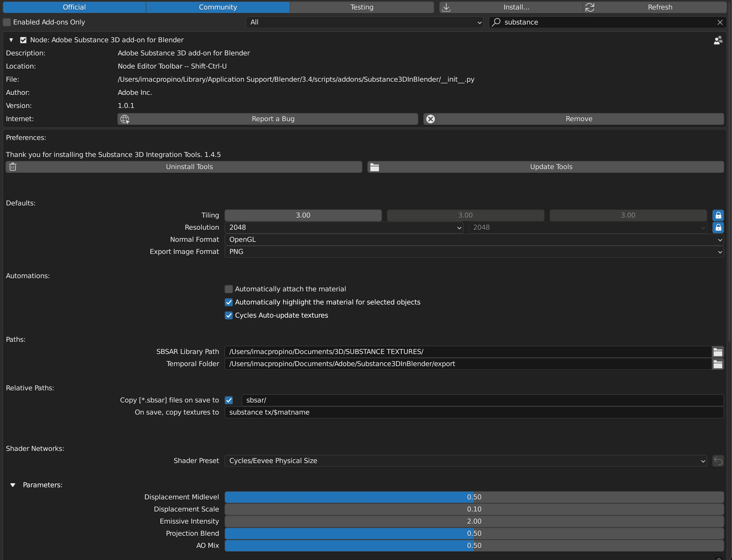Image resolution: width=732 pixels, height=560 pixels.
Task: Switch to the Testing tab
Action: click(362, 7)
